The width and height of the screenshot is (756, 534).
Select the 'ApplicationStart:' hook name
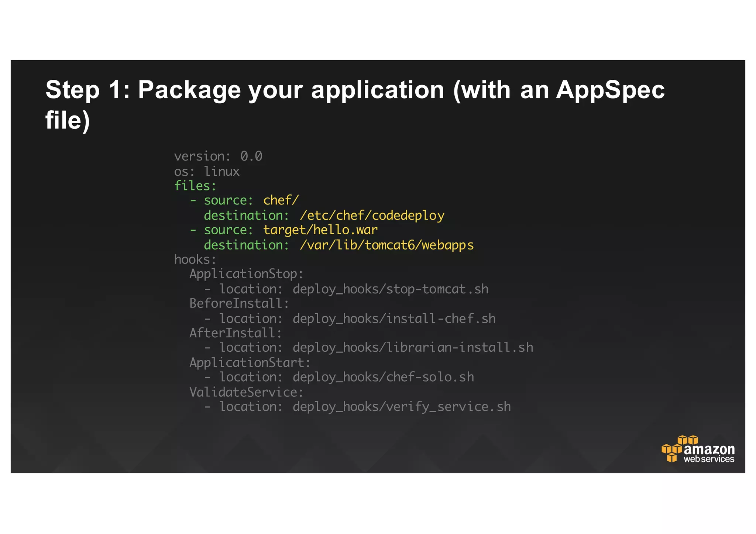250,363
